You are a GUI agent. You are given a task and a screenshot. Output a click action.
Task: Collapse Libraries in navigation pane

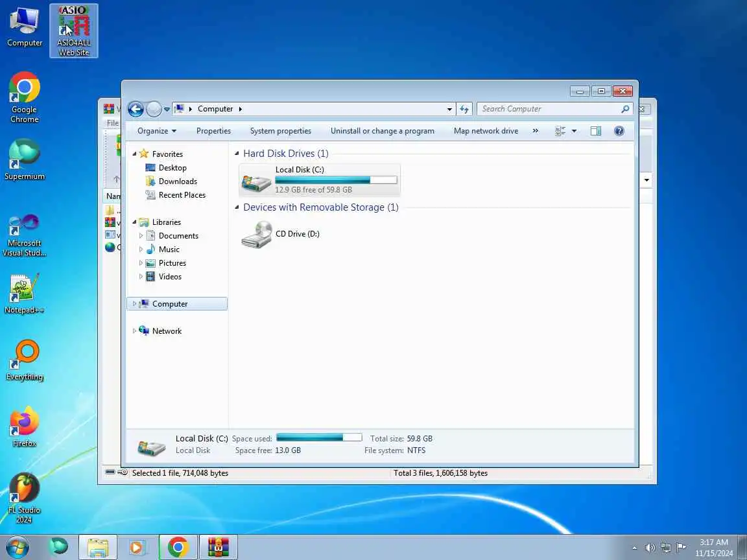[x=134, y=222]
